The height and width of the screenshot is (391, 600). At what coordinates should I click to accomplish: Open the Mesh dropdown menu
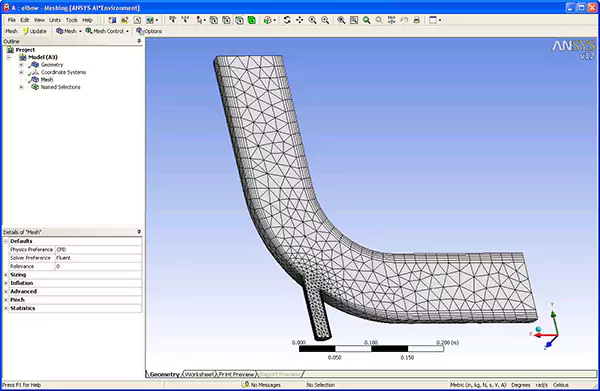(x=68, y=31)
